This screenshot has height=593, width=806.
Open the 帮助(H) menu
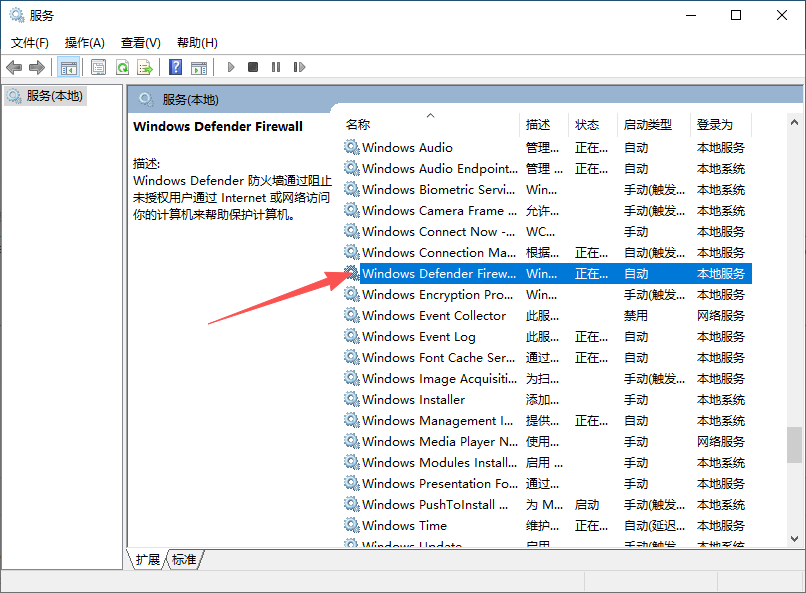click(197, 43)
